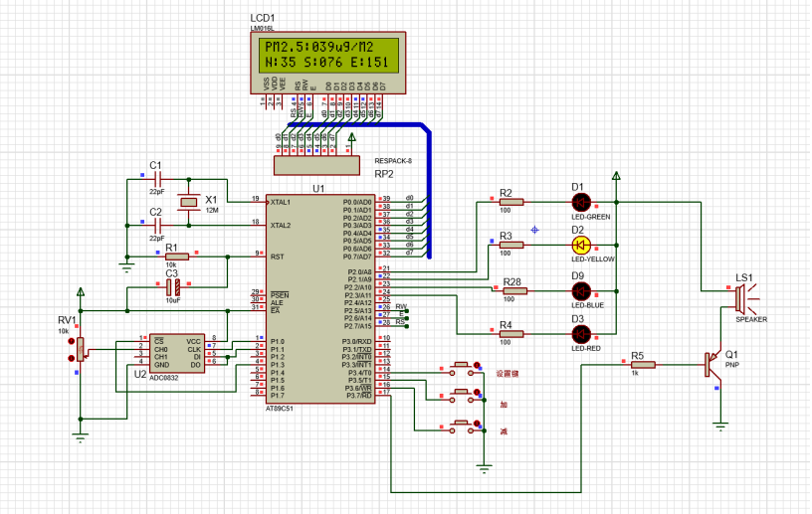Select resistor R3 symbol

511,246
